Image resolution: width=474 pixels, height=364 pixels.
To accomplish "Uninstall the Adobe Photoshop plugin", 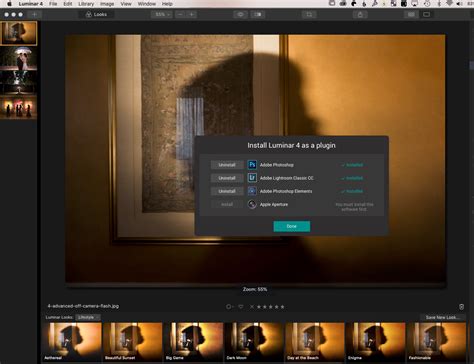I will point(227,165).
